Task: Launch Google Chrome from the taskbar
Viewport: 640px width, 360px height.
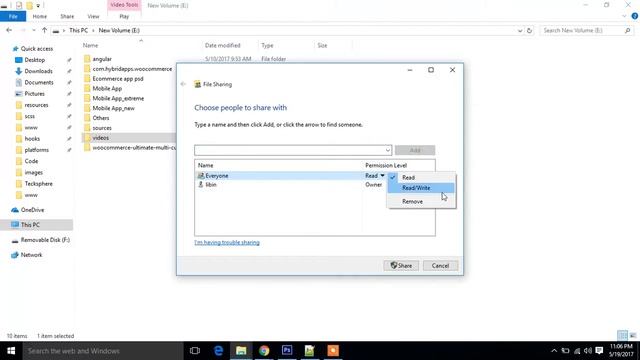Action: [264, 351]
